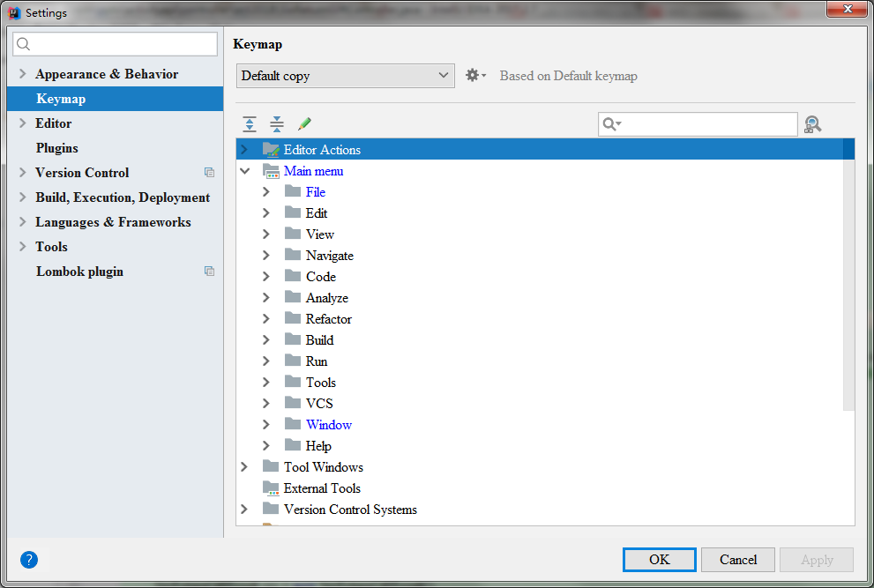Click the disabled Apply button
874x588 pixels.
point(817,560)
